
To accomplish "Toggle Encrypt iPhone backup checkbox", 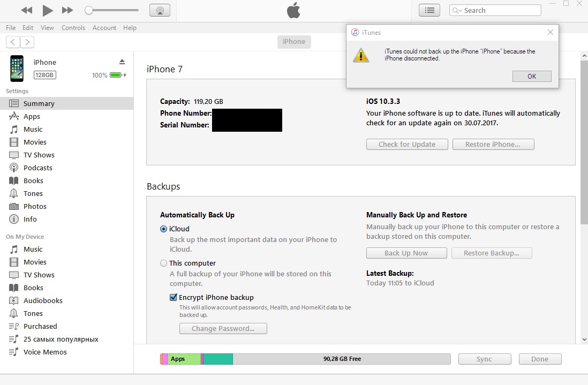I will 174,297.
